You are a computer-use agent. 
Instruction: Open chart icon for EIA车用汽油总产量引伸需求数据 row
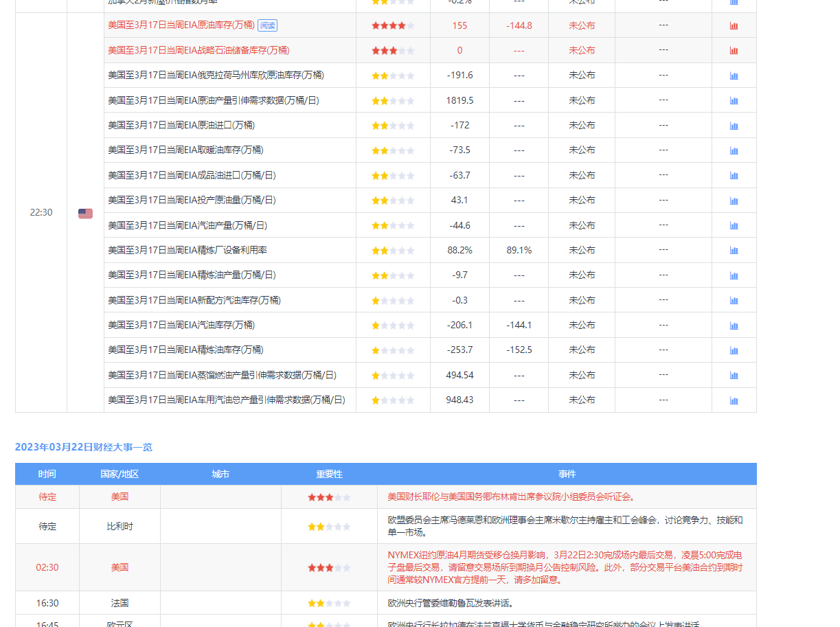click(734, 400)
